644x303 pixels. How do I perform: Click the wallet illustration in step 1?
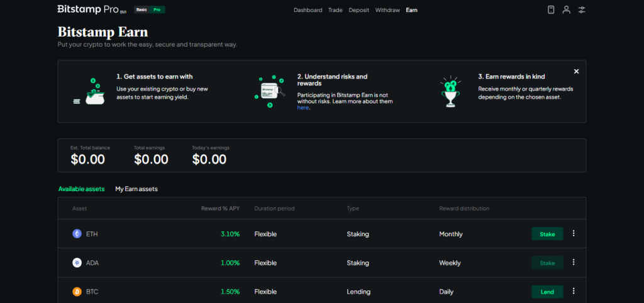90,92
